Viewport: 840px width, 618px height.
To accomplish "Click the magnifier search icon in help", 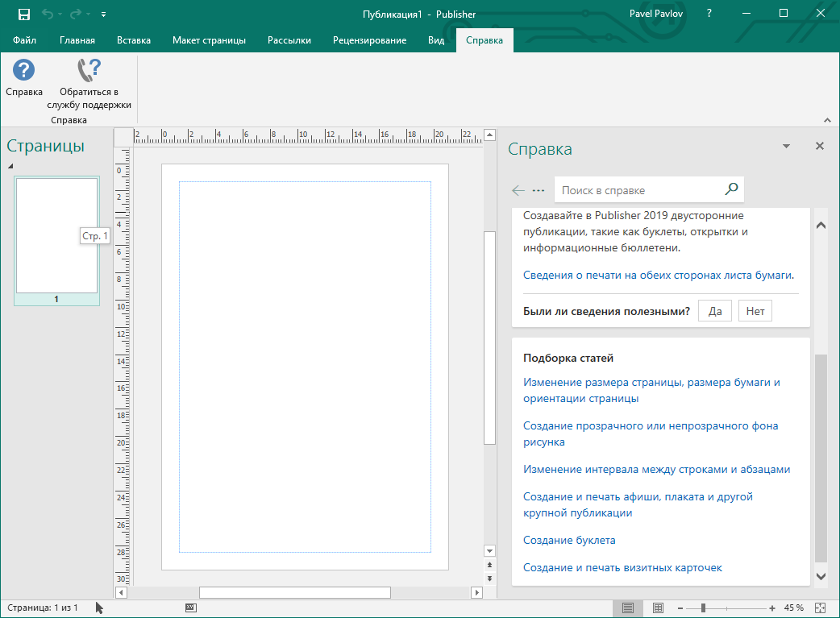I will 731,189.
